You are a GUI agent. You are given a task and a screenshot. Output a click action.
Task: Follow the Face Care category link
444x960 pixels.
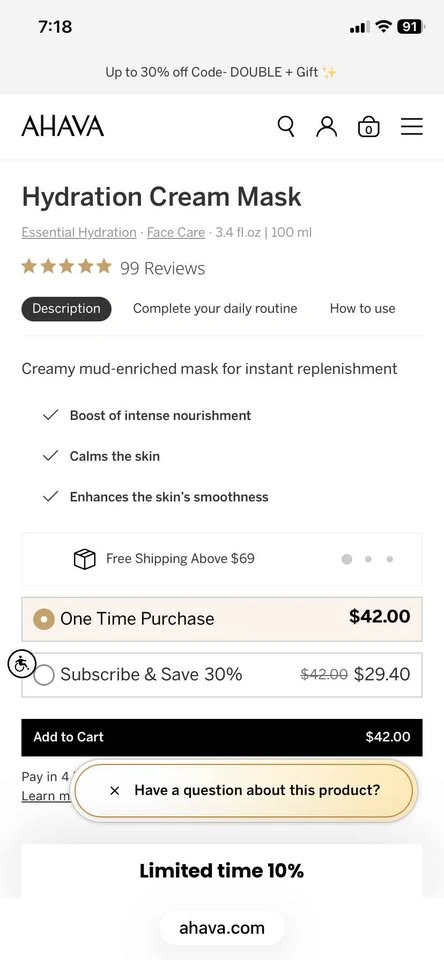pyautogui.click(x=176, y=233)
